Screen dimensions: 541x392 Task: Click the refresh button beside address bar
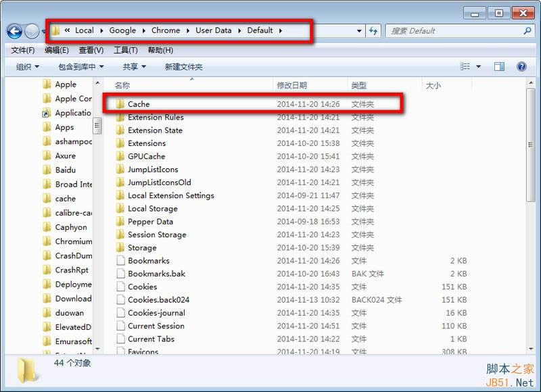tap(374, 31)
